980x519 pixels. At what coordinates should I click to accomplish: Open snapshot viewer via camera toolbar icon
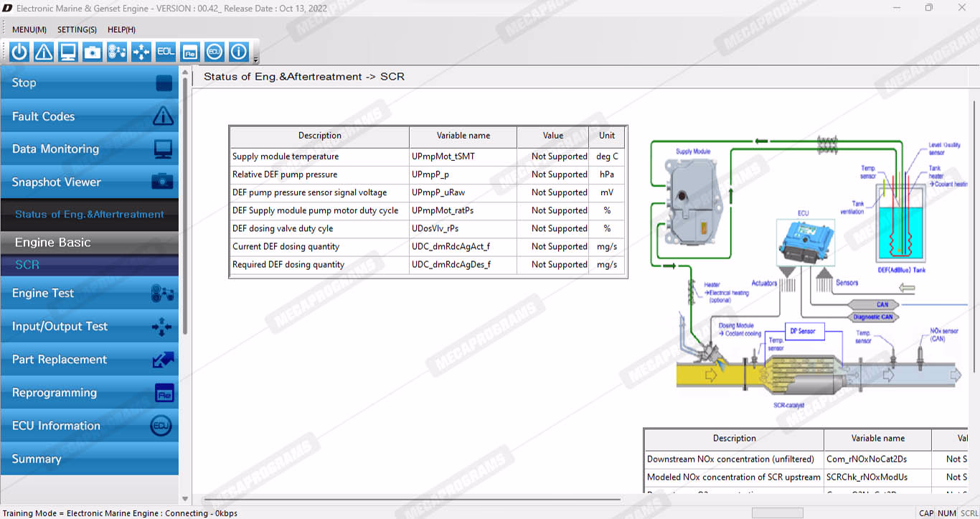tap(93, 52)
